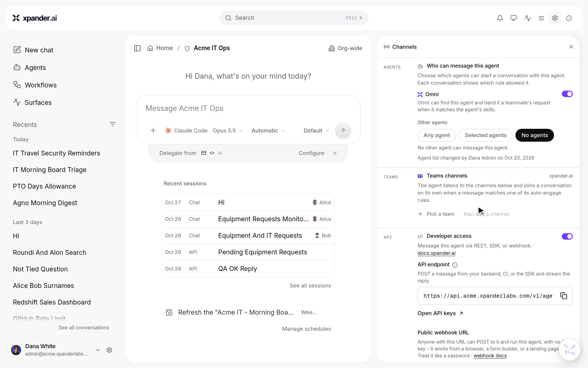Click the Message Acme IT Ops input
This screenshot has width=588, height=368.
(x=248, y=108)
